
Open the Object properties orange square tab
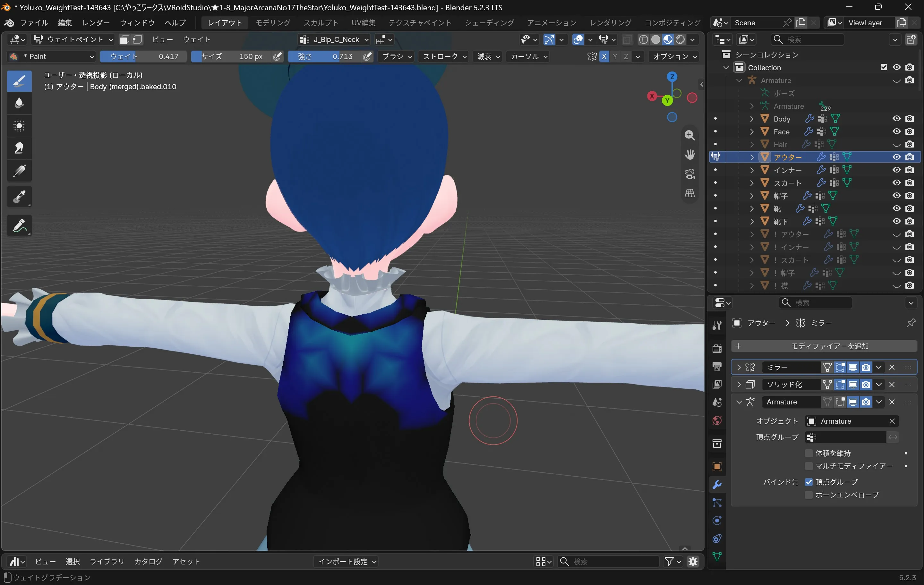pos(717,466)
